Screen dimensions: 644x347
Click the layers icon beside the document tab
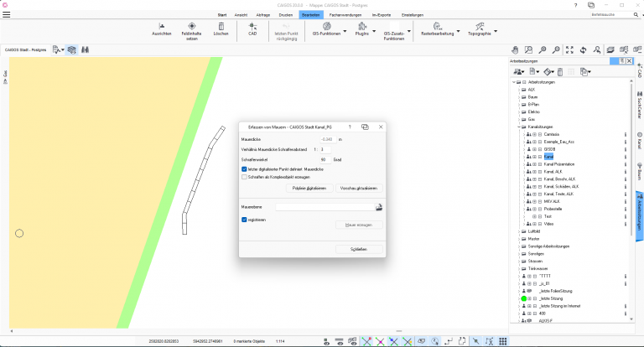[x=72, y=49]
